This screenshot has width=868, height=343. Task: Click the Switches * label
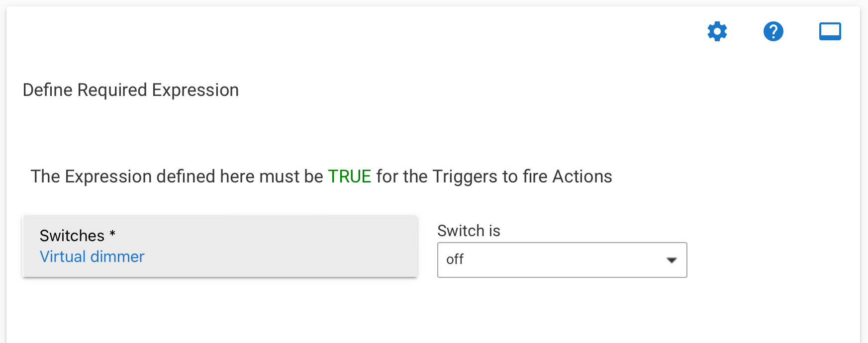[78, 236]
